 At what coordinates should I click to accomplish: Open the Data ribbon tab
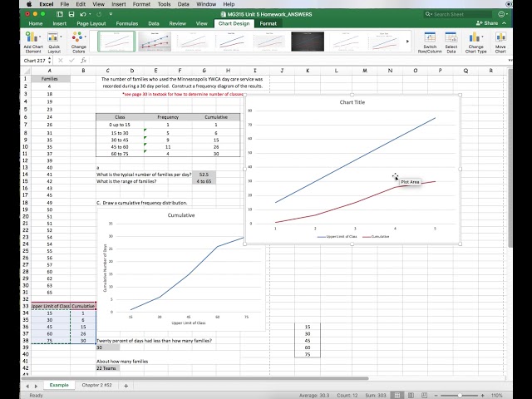(154, 23)
